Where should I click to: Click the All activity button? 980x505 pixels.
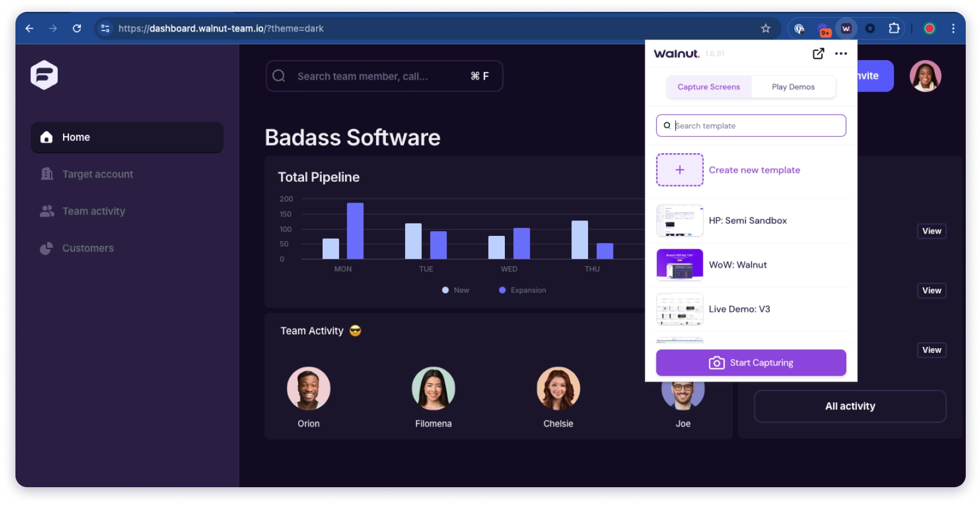(x=850, y=406)
